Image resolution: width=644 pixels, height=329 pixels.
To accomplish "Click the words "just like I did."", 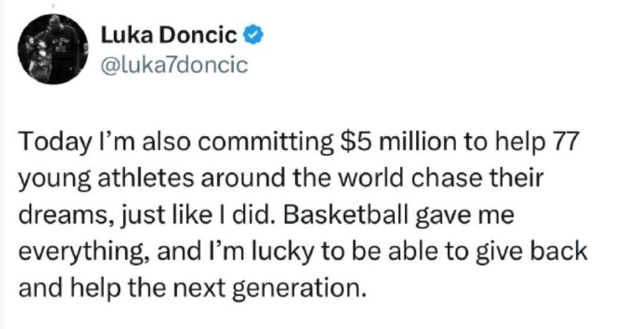I will (x=199, y=216).
